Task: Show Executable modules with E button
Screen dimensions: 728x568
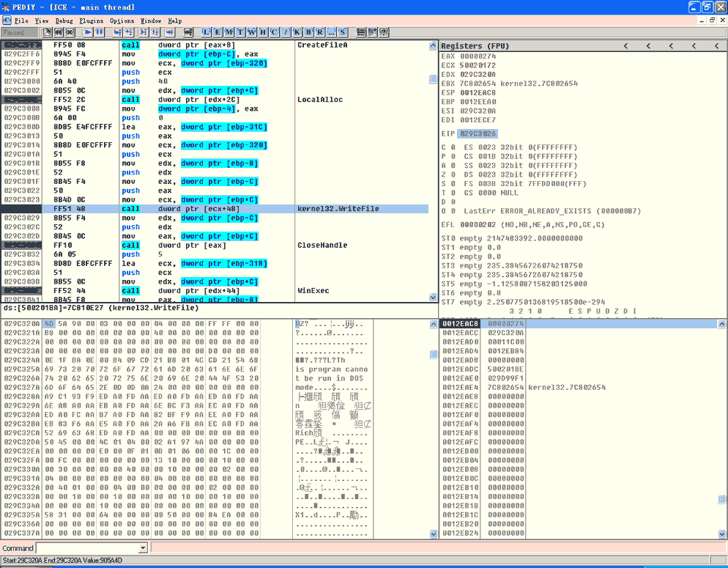Action: 218,32
